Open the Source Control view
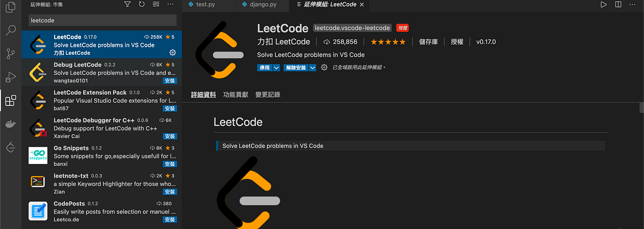 click(x=10, y=54)
